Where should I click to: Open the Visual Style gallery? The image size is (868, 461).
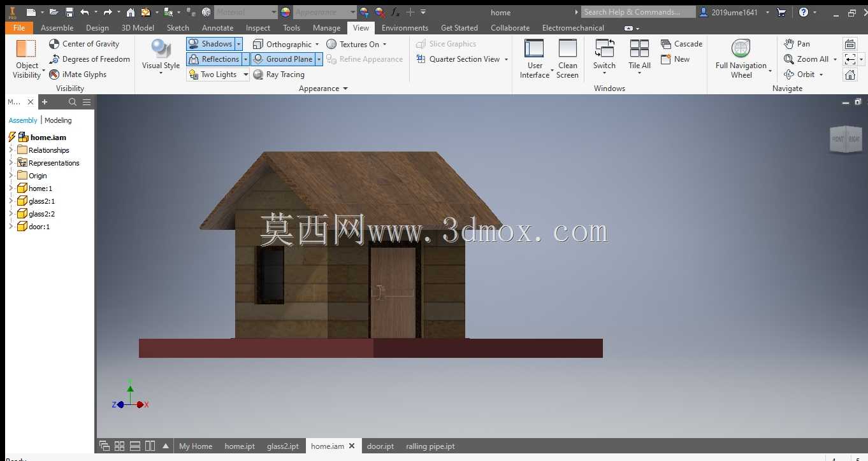click(x=161, y=57)
